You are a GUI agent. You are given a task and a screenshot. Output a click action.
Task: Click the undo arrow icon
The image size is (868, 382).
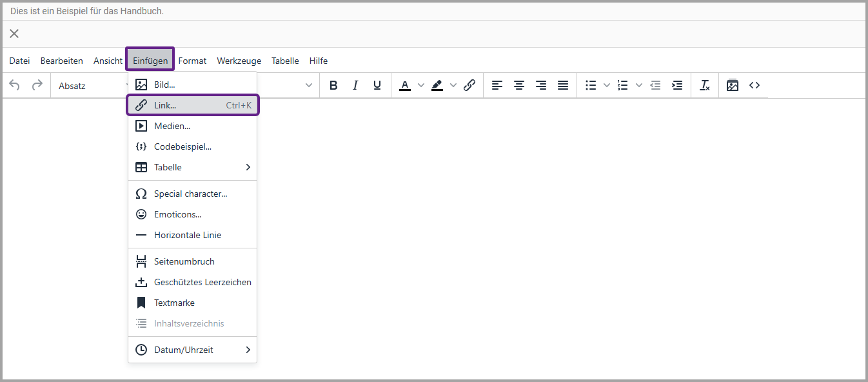[15, 85]
